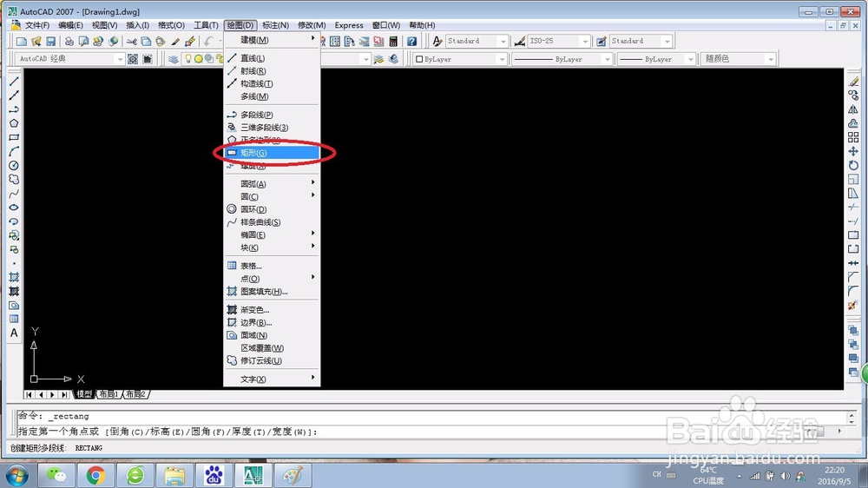Click the Array tool in Modify toolbar

pyautogui.click(x=853, y=137)
